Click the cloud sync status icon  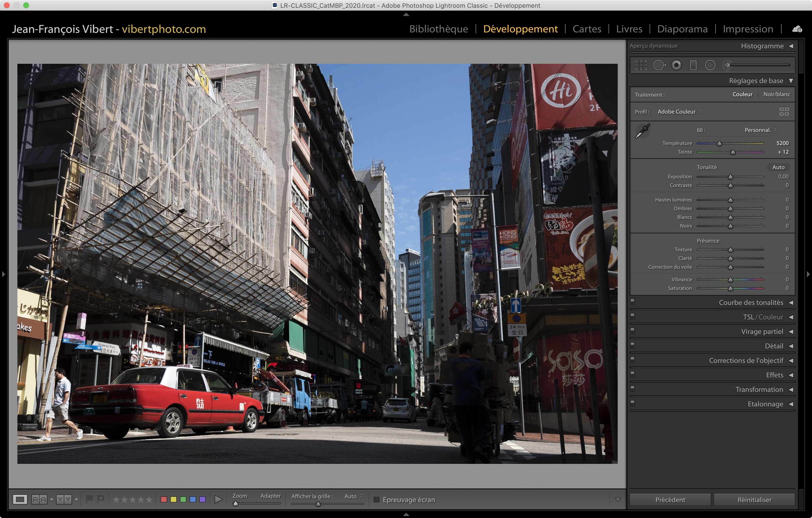coord(797,29)
